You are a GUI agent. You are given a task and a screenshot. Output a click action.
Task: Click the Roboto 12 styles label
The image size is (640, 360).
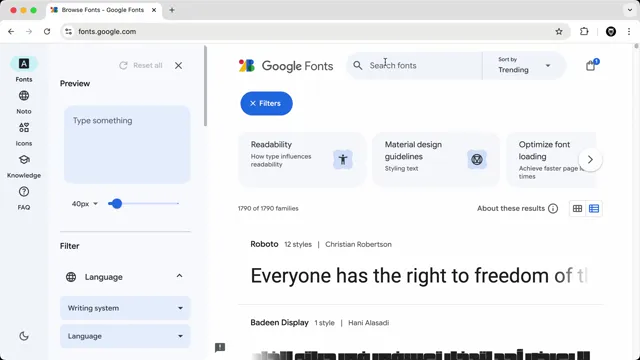(298, 244)
